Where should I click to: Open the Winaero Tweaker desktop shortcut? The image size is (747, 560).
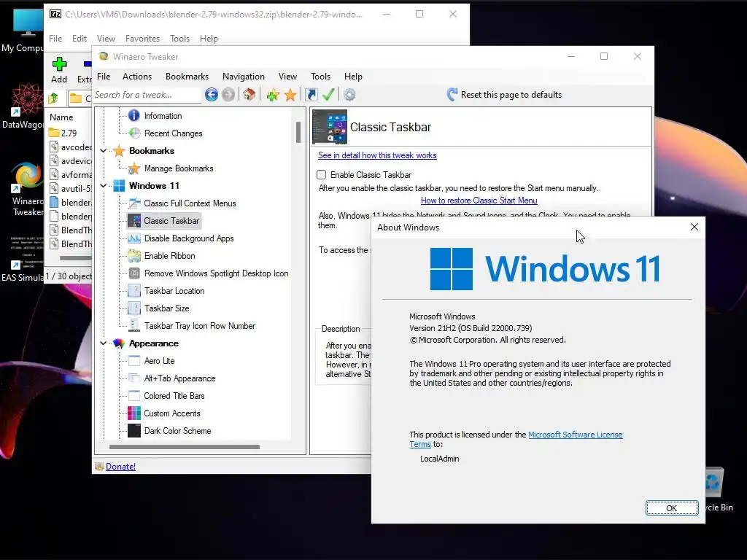click(28, 176)
